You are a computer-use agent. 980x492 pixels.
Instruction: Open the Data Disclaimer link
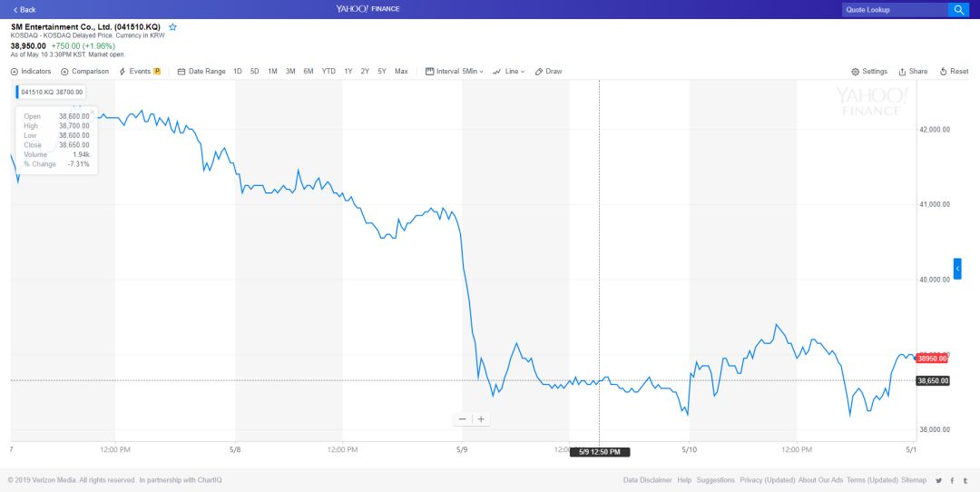pyautogui.click(x=647, y=480)
